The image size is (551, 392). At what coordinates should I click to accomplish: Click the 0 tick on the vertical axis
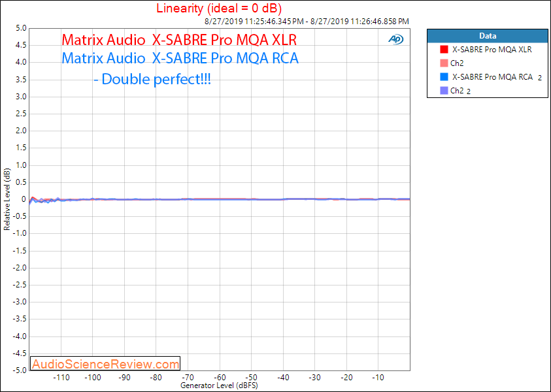[24, 199]
